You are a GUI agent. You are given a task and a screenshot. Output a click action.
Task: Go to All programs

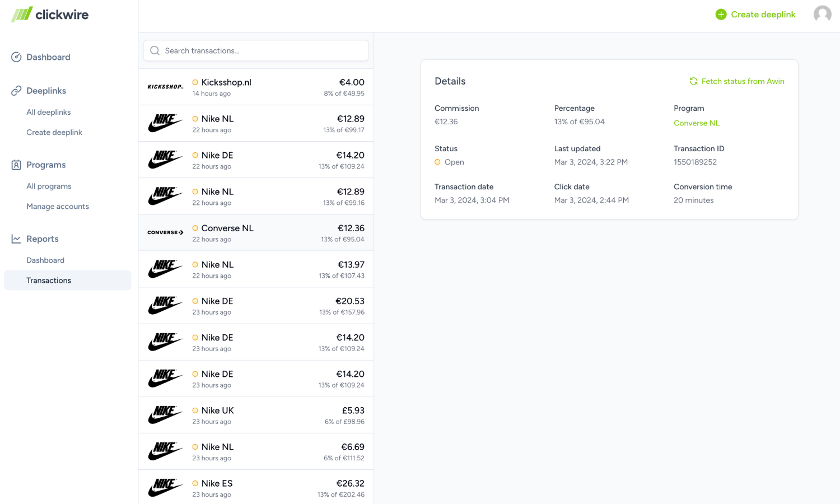tap(49, 186)
